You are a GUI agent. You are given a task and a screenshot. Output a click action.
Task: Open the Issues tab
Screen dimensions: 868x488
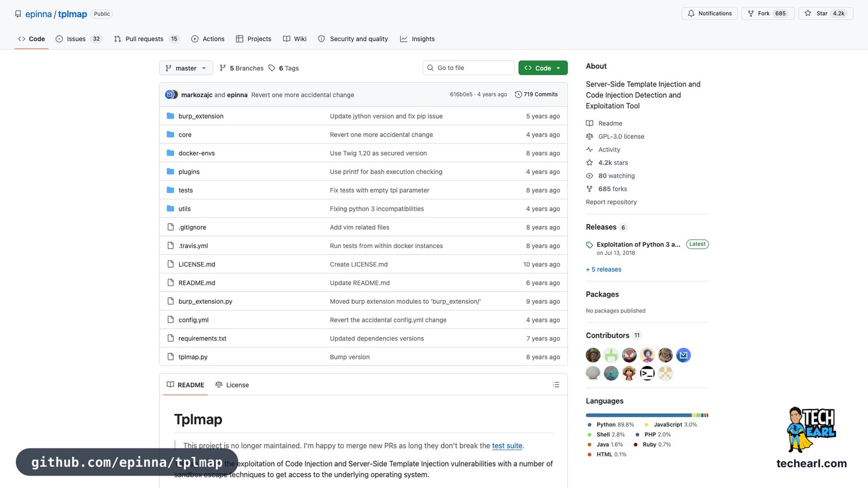click(x=79, y=39)
